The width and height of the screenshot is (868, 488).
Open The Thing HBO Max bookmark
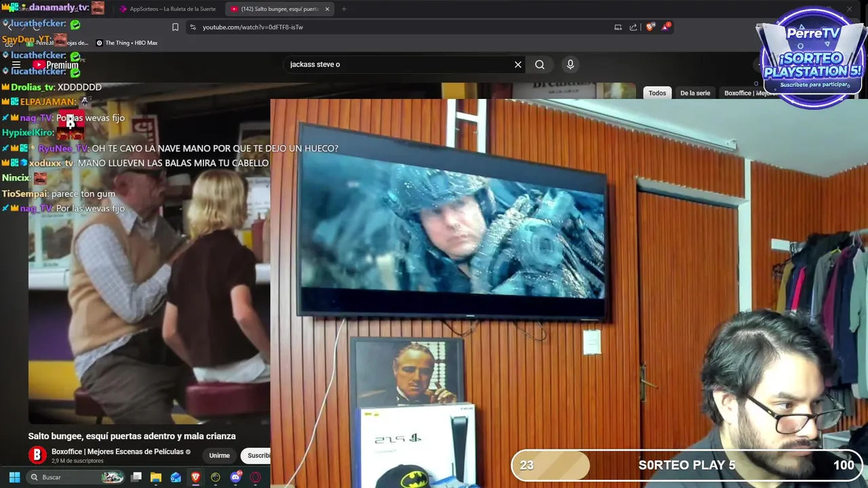[x=127, y=43]
